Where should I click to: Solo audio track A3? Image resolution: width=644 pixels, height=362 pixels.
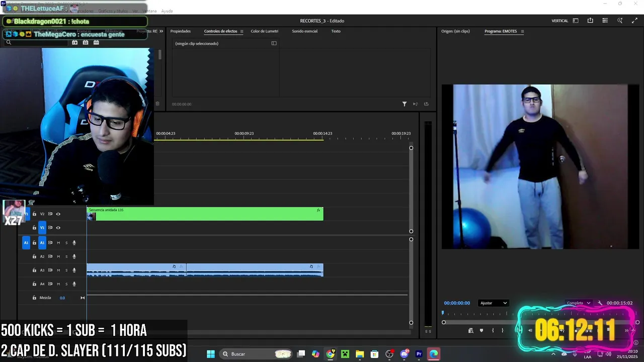[x=66, y=270]
